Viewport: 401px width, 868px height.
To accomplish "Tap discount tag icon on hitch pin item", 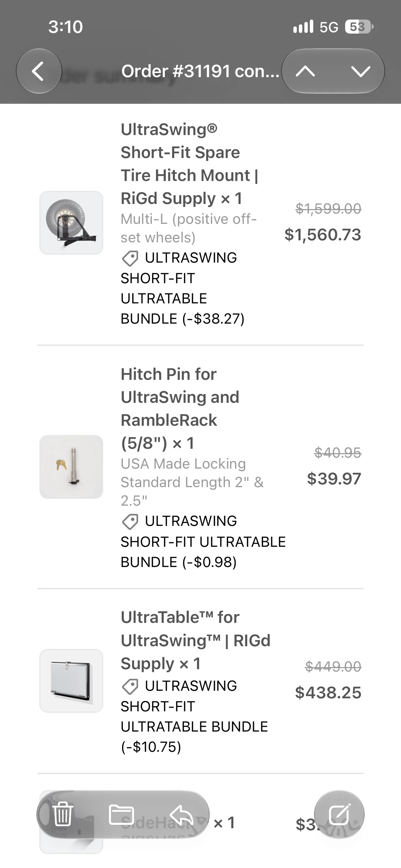I will [x=130, y=521].
